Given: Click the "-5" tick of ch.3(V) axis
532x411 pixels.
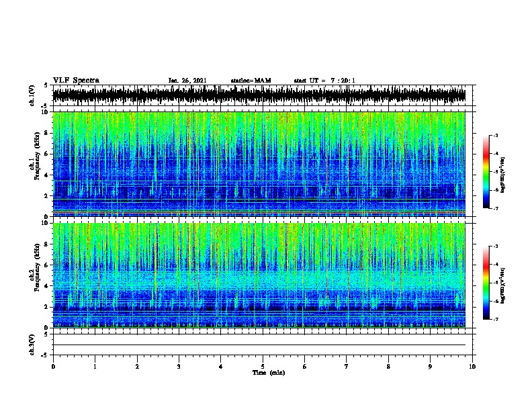Looking at the screenshot, I should [x=45, y=355].
